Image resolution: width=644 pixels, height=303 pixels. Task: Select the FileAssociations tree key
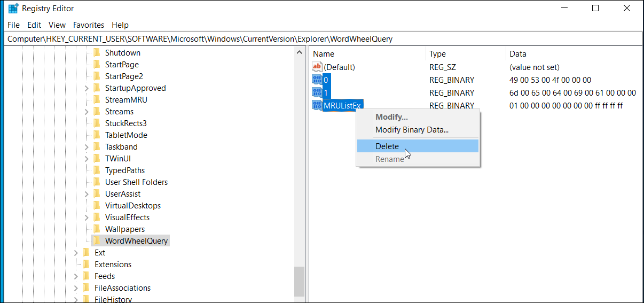tap(122, 288)
